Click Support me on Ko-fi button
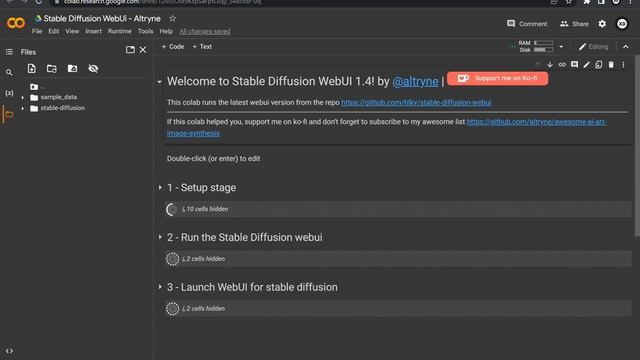Screen dimensions: 640x360 [498, 78]
